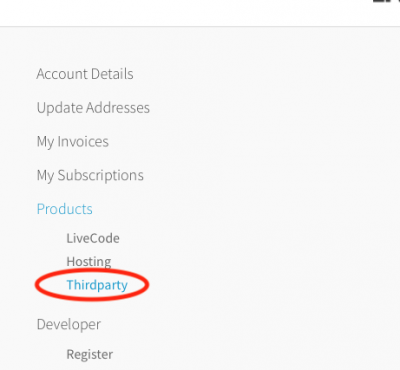Navigate to the LiveCode products submenu item
Viewport: 400px width, 370px height.
click(x=93, y=238)
